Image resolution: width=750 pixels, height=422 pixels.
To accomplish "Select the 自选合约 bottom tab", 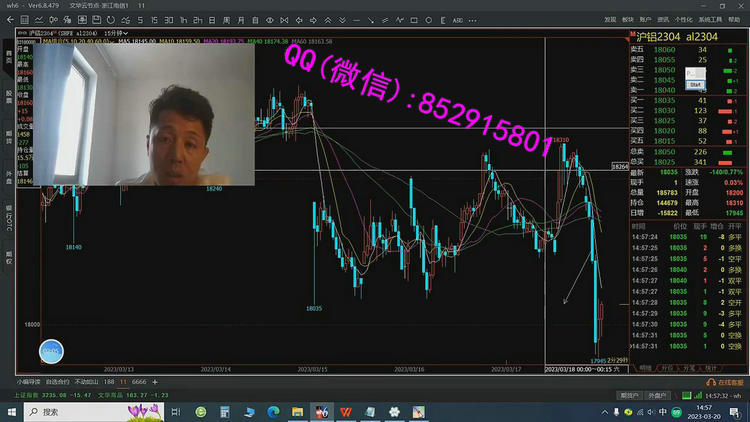I will [x=58, y=382].
